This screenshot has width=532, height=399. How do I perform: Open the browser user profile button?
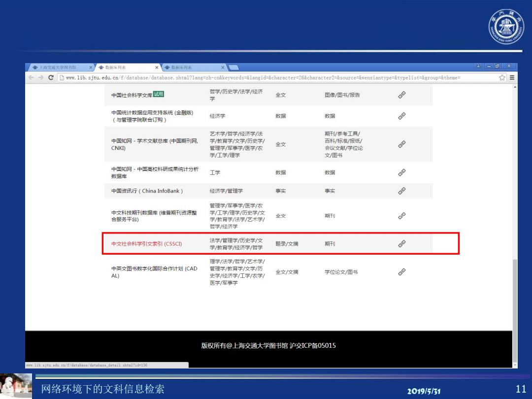[x=478, y=66]
